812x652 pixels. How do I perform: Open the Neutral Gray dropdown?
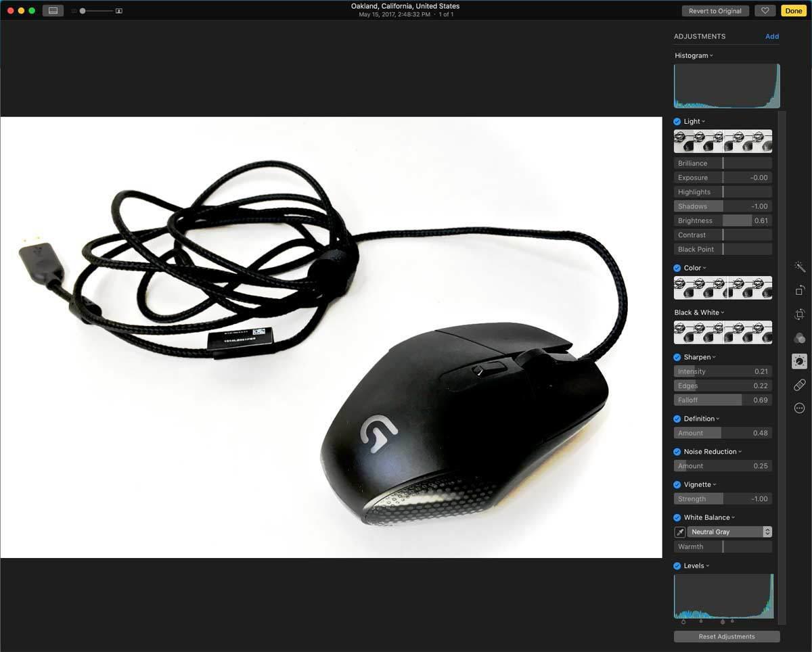tap(729, 532)
